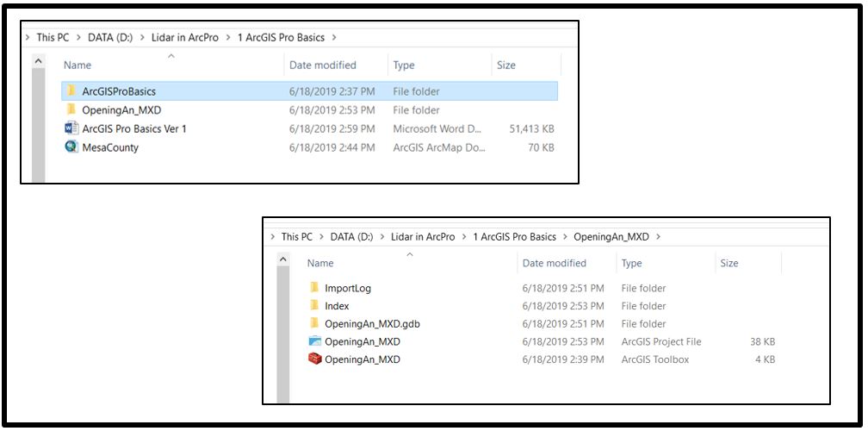
Task: Click the 4 KB toolbox size
Action: pos(765,359)
